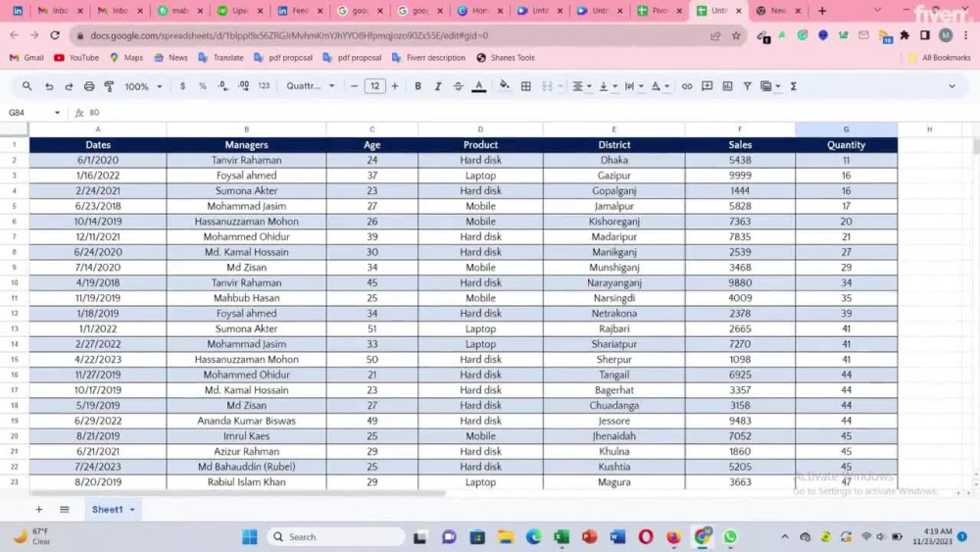Undo the last action
Screen dimensions: 980x552
tap(49, 86)
